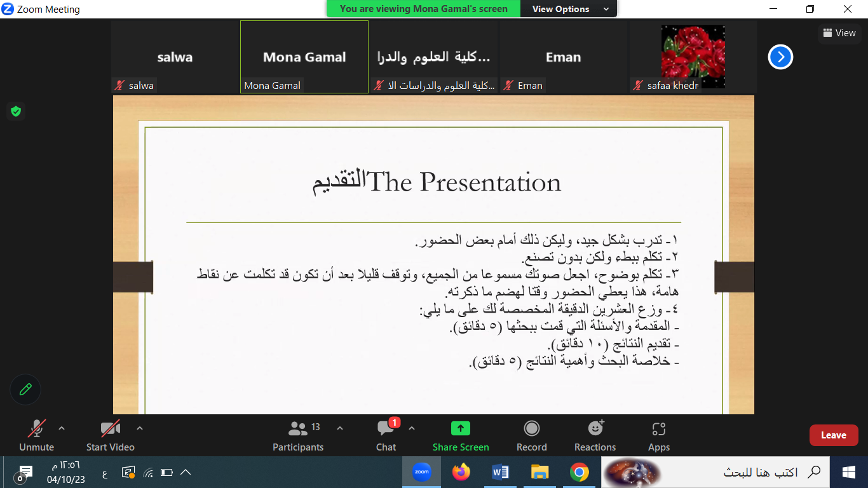The width and height of the screenshot is (868, 488).
Task: Show next participants with the blue arrow
Action: pyautogui.click(x=780, y=57)
